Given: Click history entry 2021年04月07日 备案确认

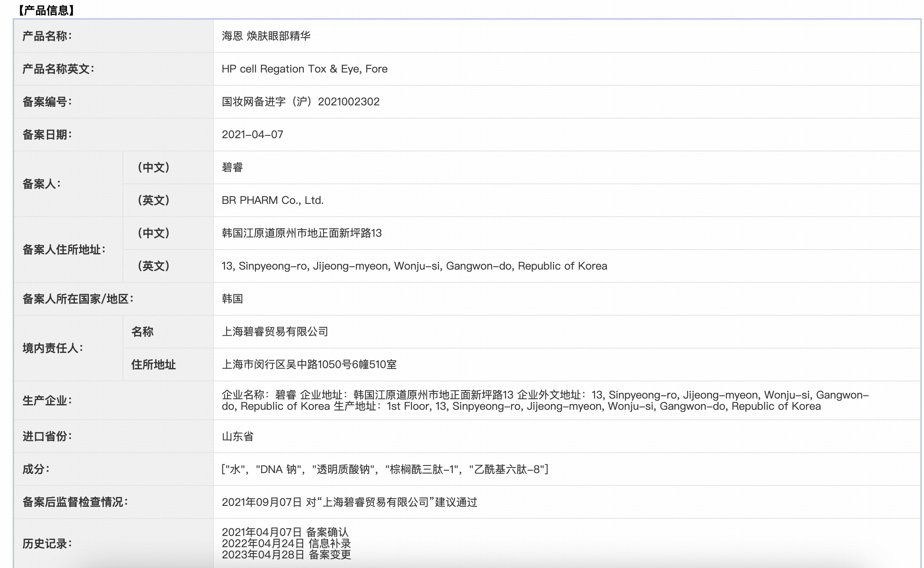Looking at the screenshot, I should (x=285, y=532).
